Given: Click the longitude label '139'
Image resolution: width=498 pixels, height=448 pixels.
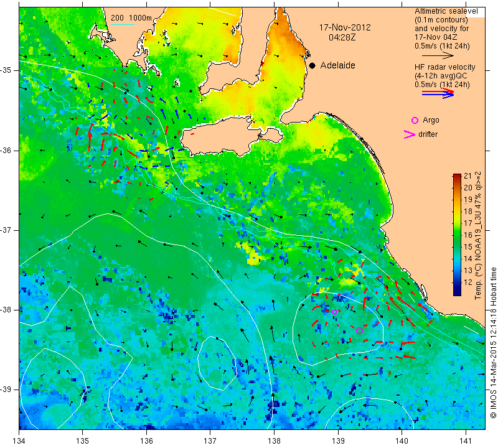Looking at the screenshot, I should coord(338,441).
